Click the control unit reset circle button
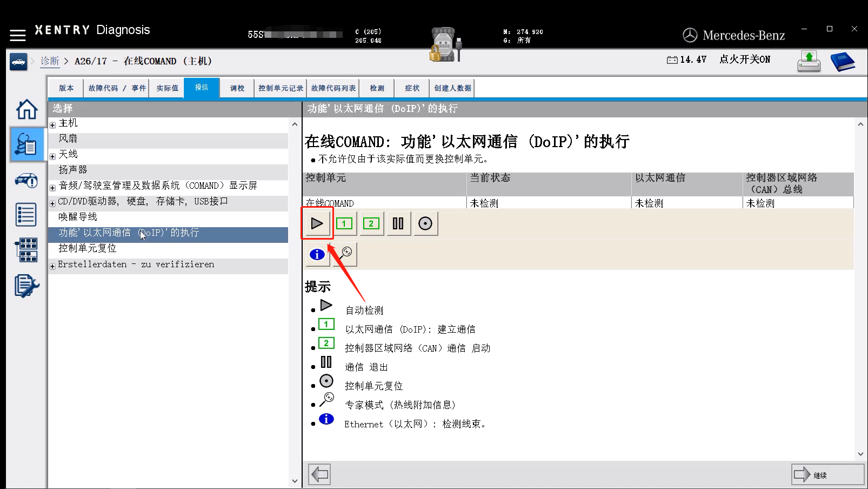Image resolution: width=868 pixels, height=489 pixels. coord(425,223)
